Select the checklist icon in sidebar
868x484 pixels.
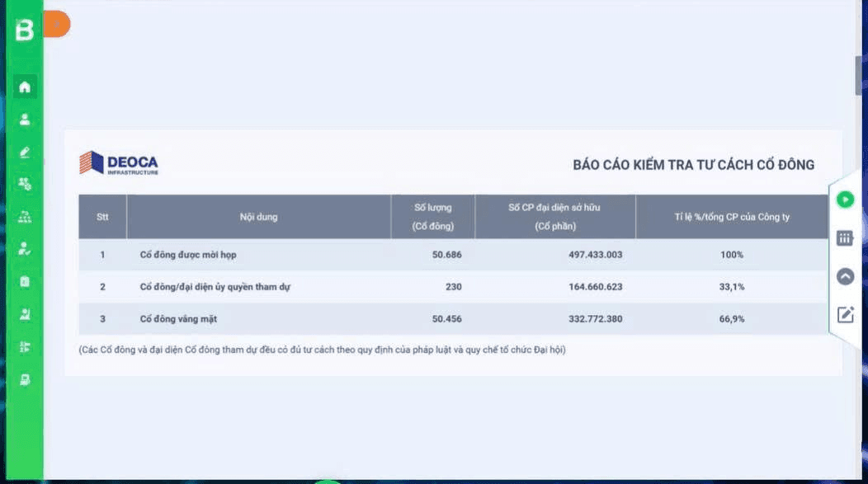tap(25, 346)
